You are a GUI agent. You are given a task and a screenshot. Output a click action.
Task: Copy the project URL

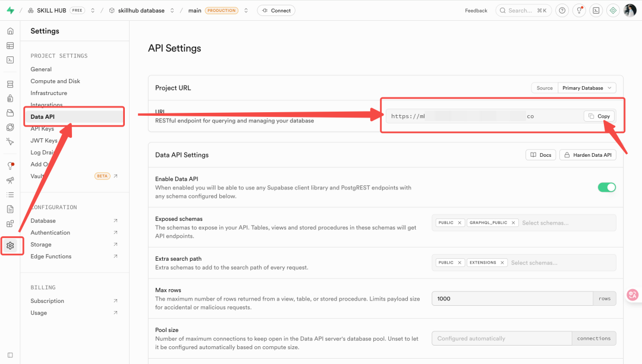(x=599, y=116)
